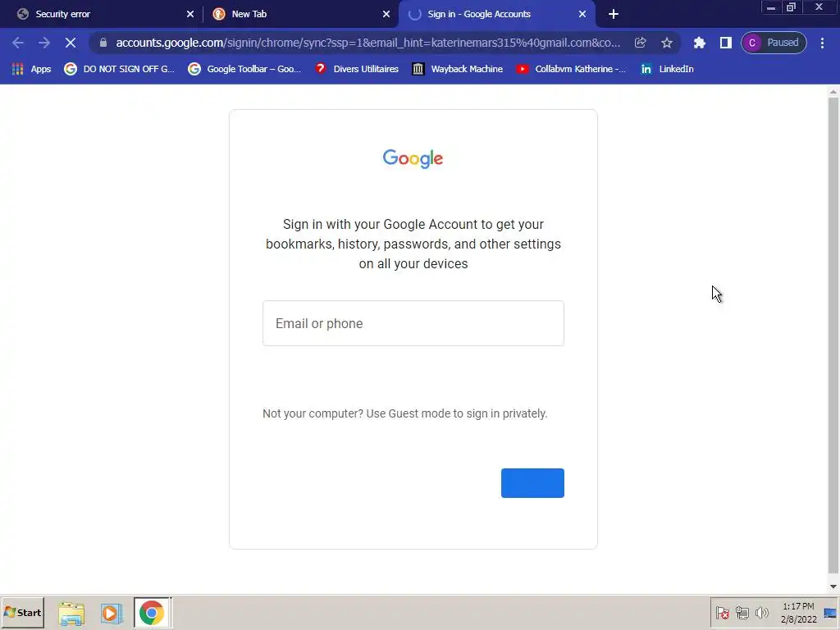Click the blue Next button
The image size is (840, 630).
[x=532, y=482]
